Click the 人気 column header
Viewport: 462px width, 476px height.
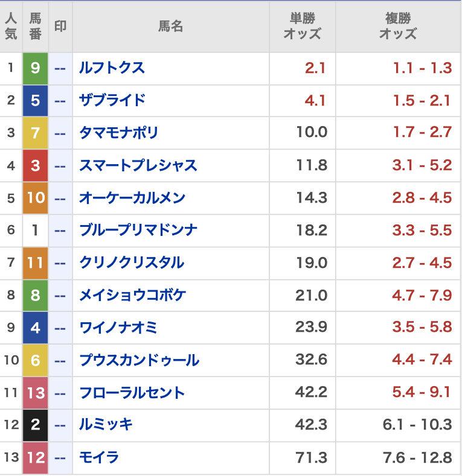pyautogui.click(x=11, y=27)
